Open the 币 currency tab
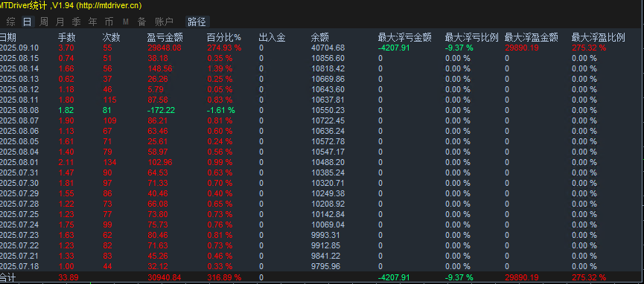The width and height of the screenshot is (644, 284). 109,22
